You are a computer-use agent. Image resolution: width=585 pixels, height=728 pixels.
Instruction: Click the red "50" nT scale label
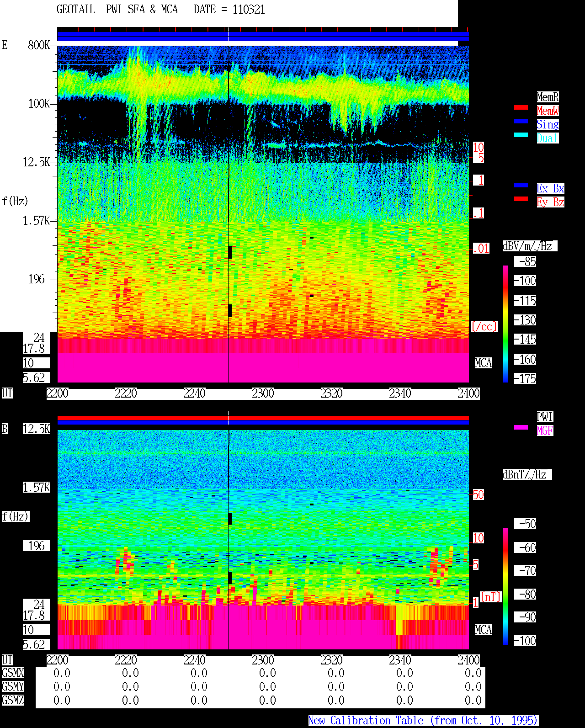pyautogui.click(x=478, y=494)
